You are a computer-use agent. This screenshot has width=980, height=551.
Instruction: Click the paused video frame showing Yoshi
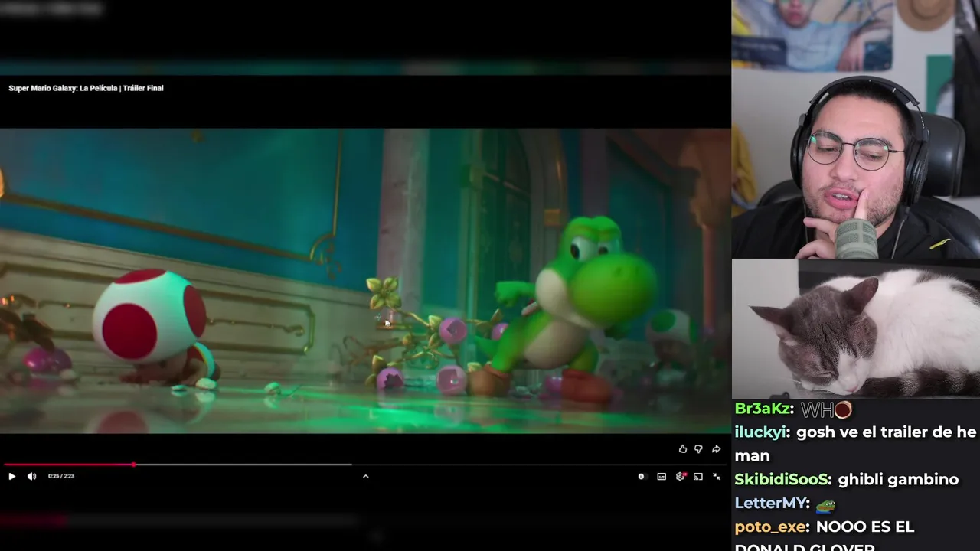365,281
